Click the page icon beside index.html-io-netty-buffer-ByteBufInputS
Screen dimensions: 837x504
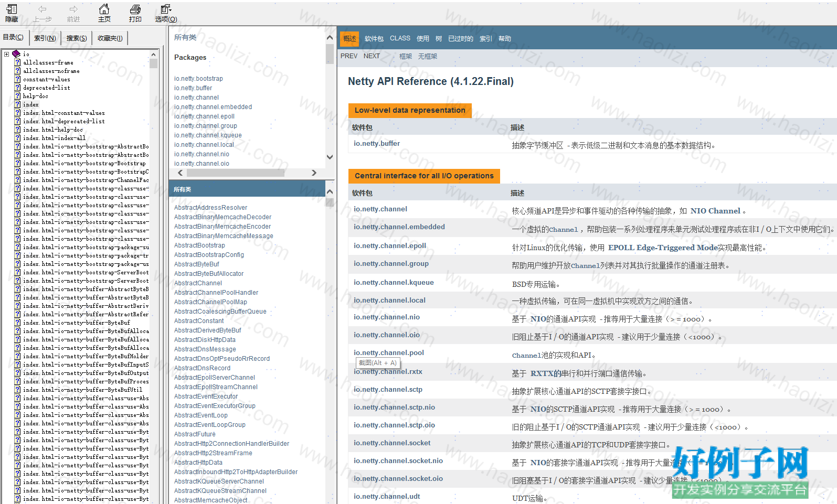coord(17,364)
